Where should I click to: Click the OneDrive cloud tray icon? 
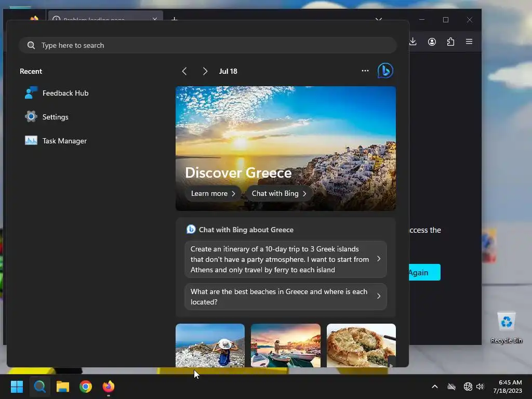coord(451,387)
